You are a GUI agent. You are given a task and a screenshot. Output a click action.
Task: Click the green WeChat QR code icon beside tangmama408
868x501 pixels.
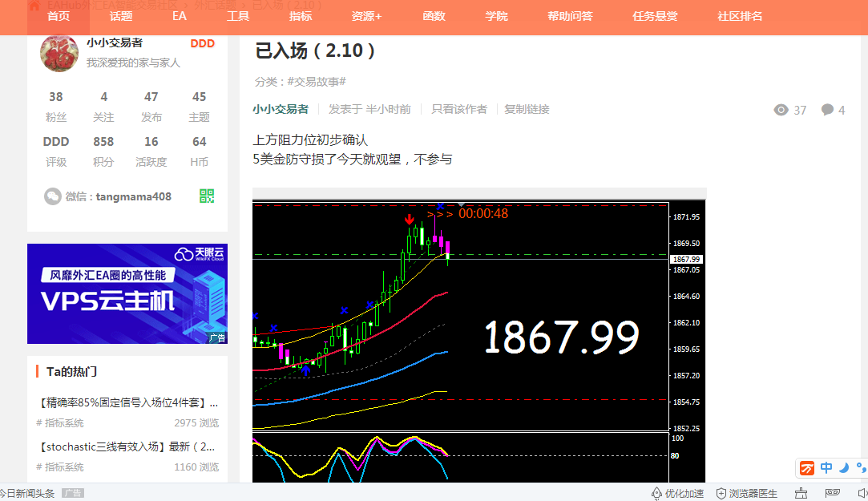207,195
